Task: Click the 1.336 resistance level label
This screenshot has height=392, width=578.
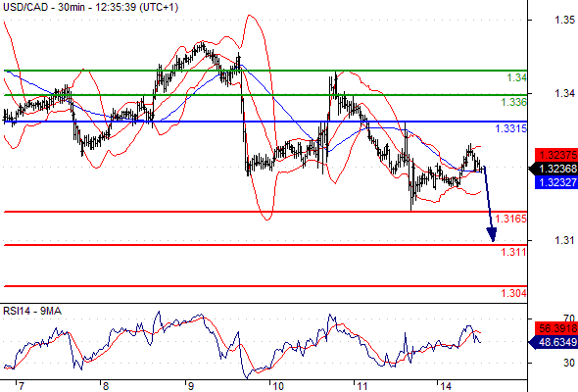Action: pos(514,102)
